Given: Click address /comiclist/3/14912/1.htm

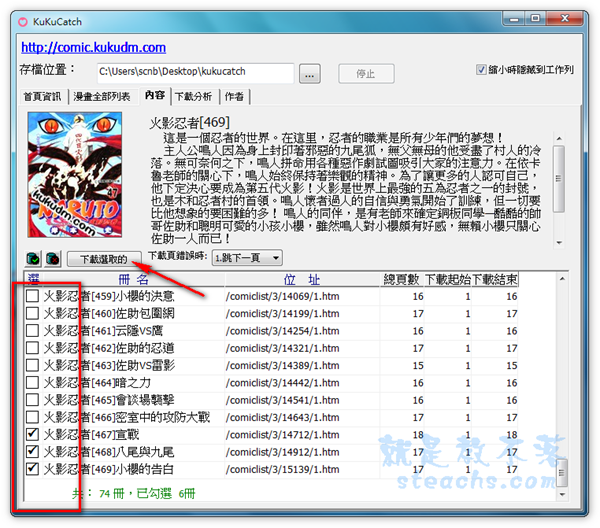Looking at the screenshot, I should [282, 452].
